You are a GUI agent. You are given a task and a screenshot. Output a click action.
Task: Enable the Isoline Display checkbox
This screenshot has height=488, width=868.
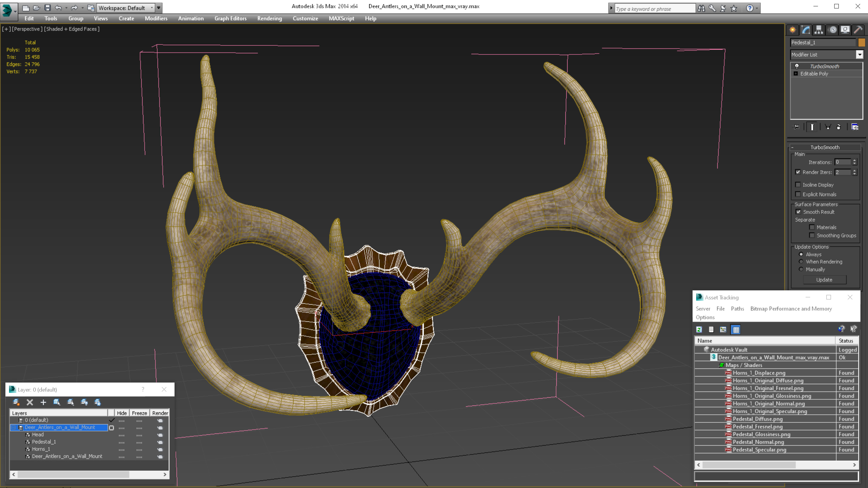coord(798,185)
